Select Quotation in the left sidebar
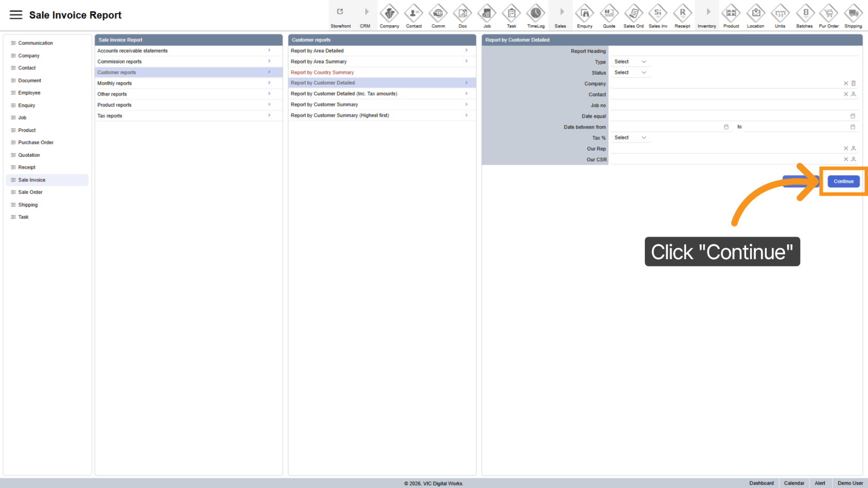Viewport: 868px width, 488px height. [29, 155]
